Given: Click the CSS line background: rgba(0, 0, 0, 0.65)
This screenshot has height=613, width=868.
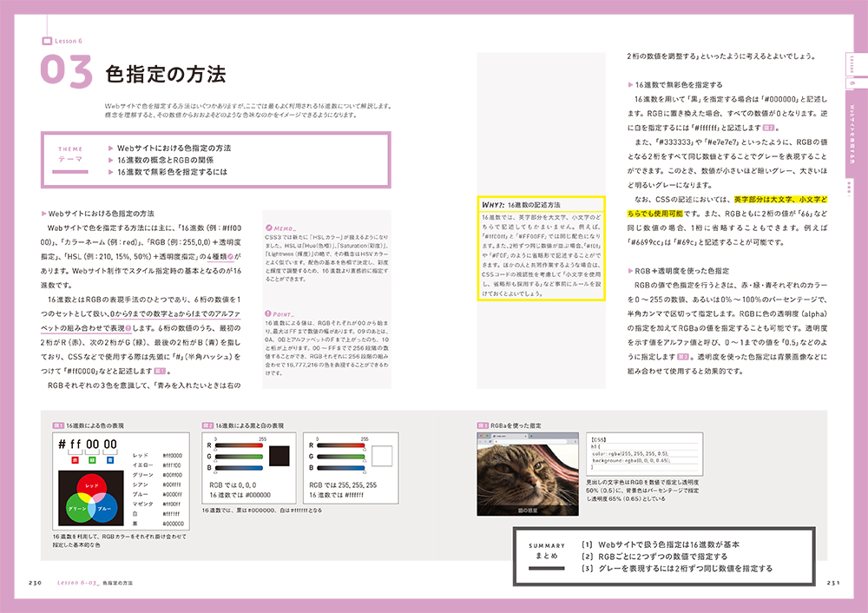Looking at the screenshot, I should click(630, 460).
